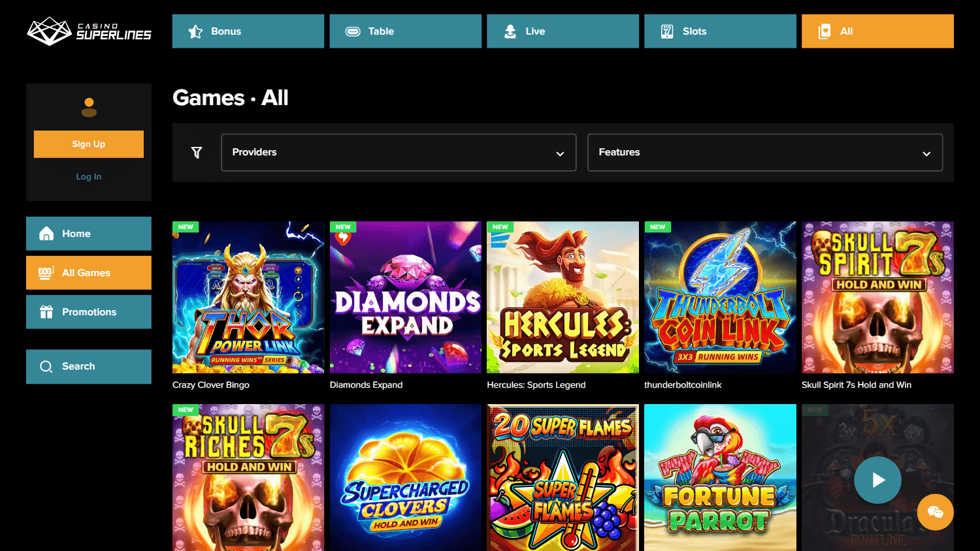Viewport: 980px width, 551px height.
Task: Expand the Providers dropdown
Action: click(399, 153)
